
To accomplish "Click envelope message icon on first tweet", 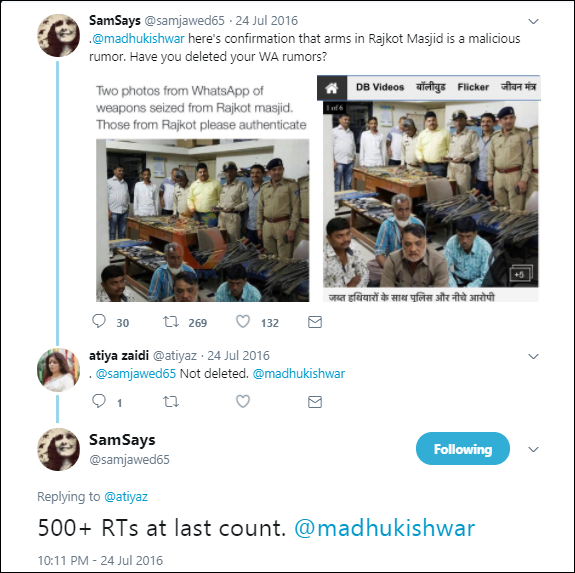I will tap(315, 322).
